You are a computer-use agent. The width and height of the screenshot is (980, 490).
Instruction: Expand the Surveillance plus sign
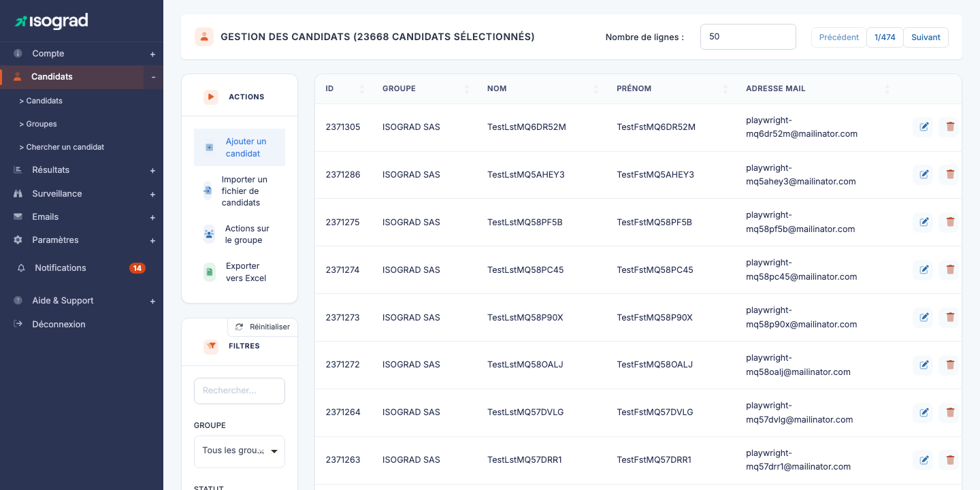point(152,194)
